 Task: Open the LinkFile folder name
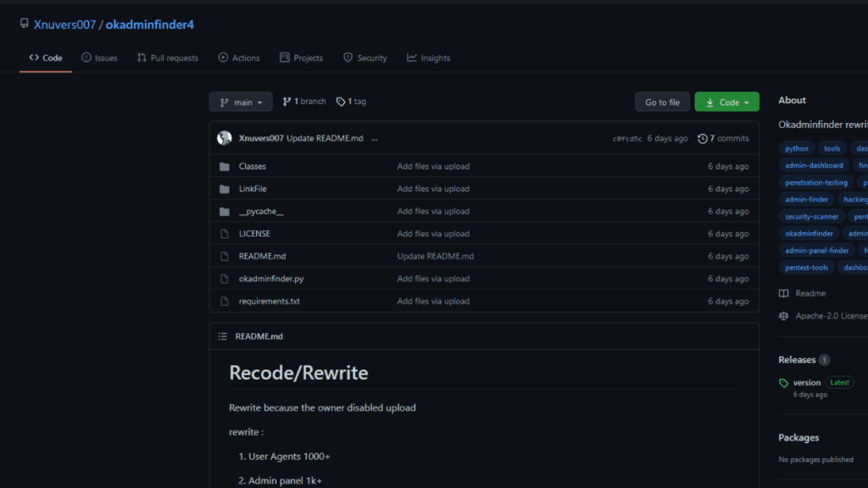[x=253, y=189]
